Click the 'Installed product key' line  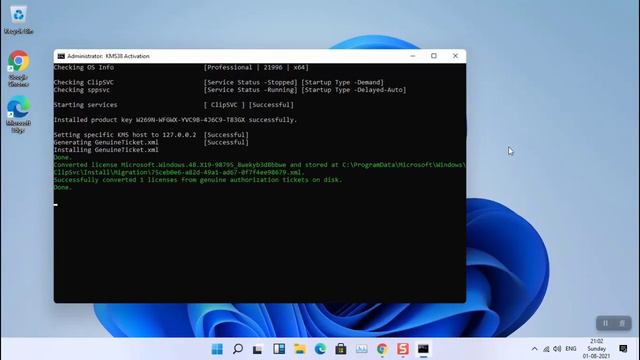176,120
